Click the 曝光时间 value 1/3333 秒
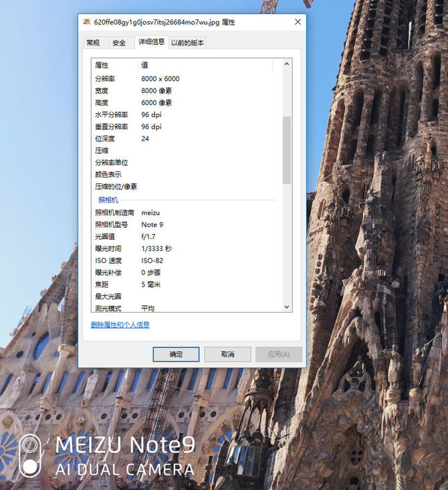The height and width of the screenshot is (490, 448). click(156, 249)
